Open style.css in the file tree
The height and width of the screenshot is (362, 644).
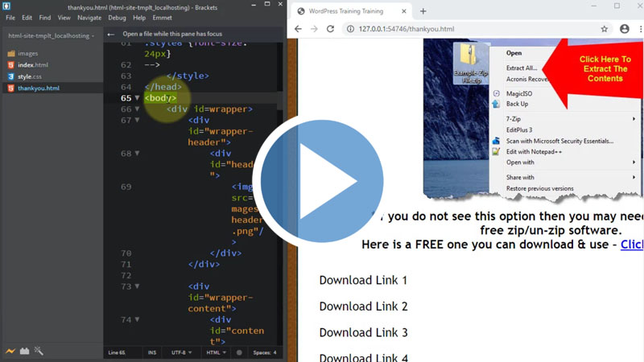point(32,76)
